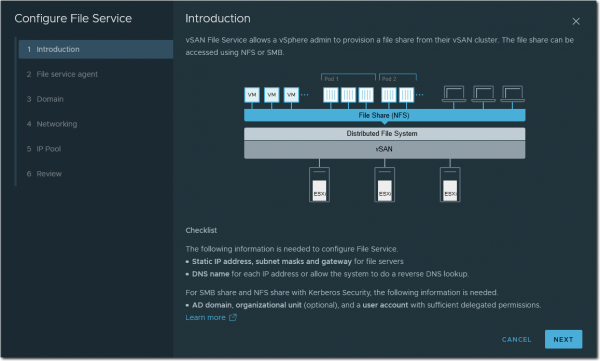Click the vSAN layer in the diagram
Screen dimensions: 600x361
[x=385, y=149]
